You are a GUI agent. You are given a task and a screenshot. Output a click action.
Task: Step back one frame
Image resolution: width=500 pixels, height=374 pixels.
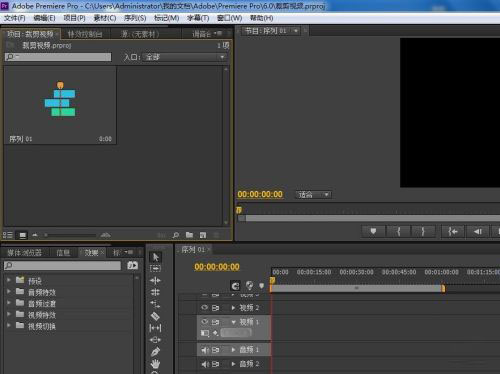coord(478,231)
